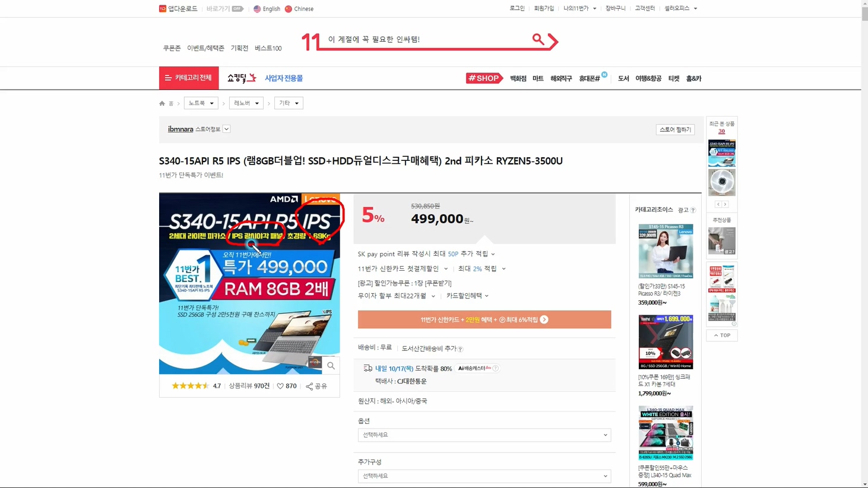
Task: Expand the 레노버 breadcrumb dropdown
Action: pos(246,103)
